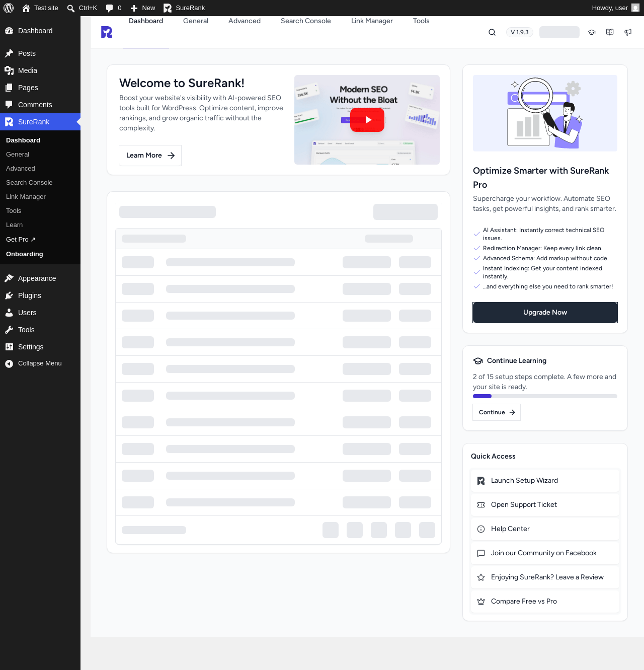The height and width of the screenshot is (670, 644).
Task: Open the Ctrl+K search icon
Action: 71,8
